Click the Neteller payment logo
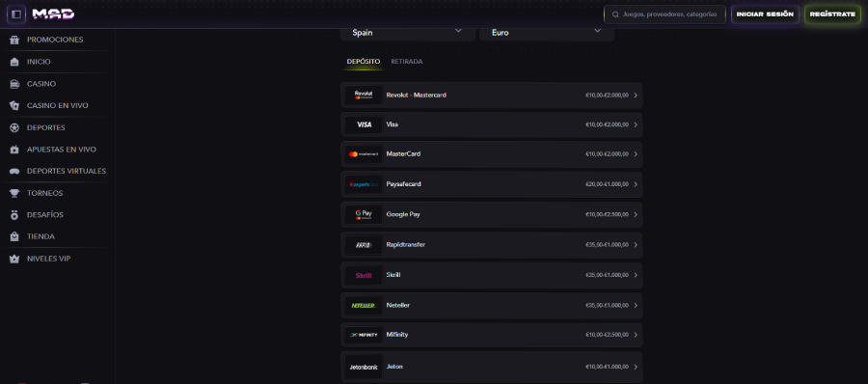The height and width of the screenshot is (384, 868). point(364,305)
